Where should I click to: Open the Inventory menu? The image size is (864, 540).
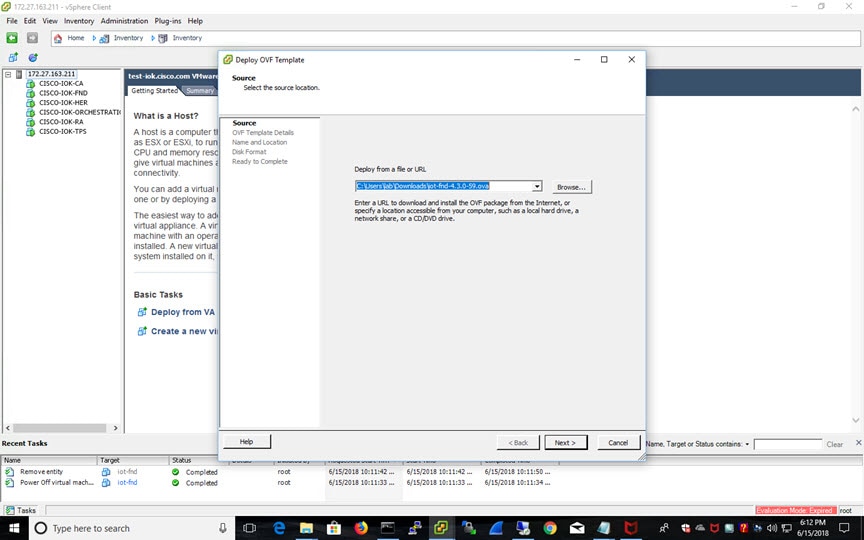tap(79, 21)
